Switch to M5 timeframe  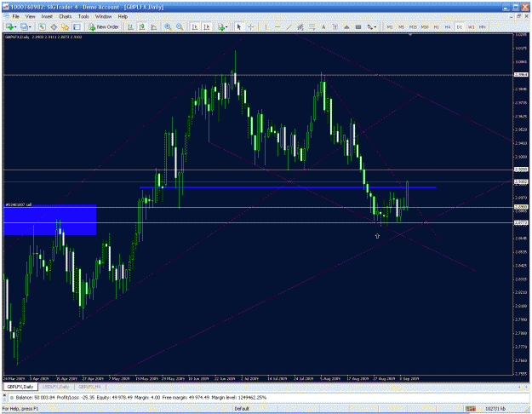(402, 26)
